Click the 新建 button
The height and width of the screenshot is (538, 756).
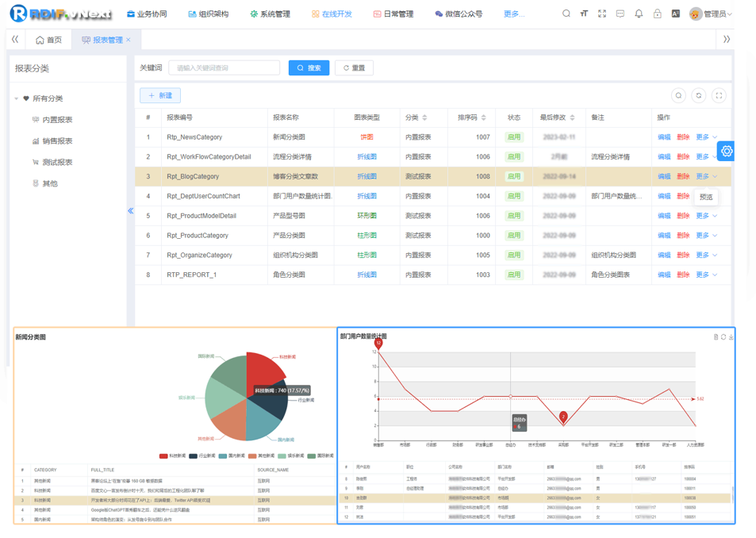pos(160,95)
